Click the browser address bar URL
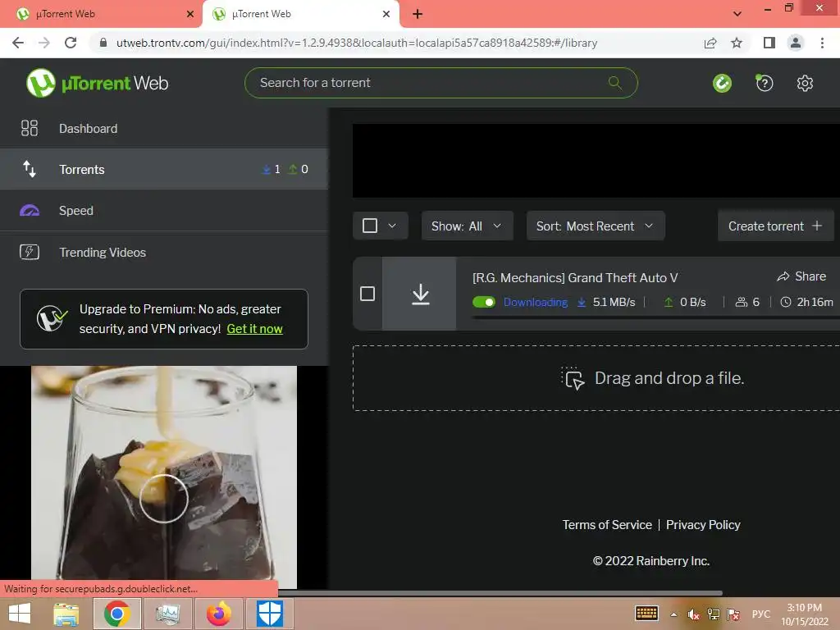Screen dimensions: 840x630 coord(357,43)
